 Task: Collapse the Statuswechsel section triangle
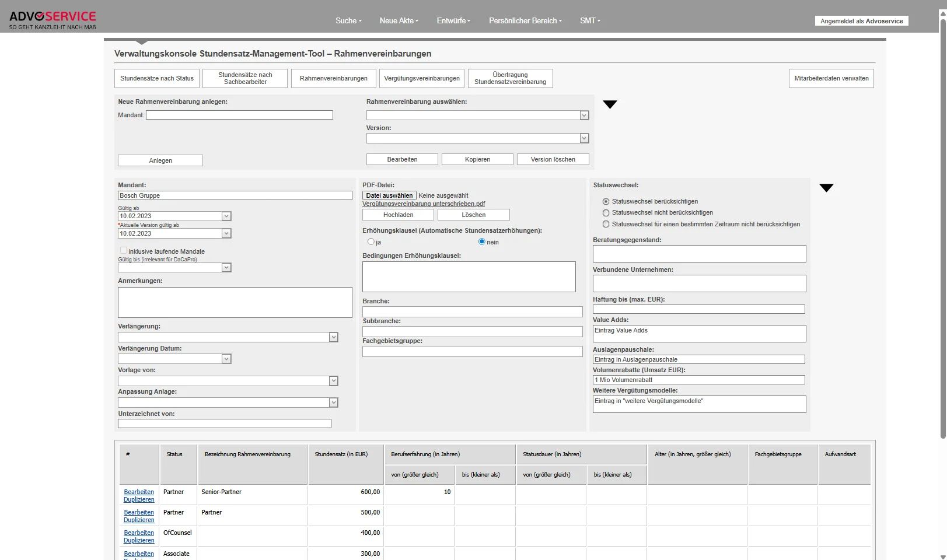tap(826, 188)
